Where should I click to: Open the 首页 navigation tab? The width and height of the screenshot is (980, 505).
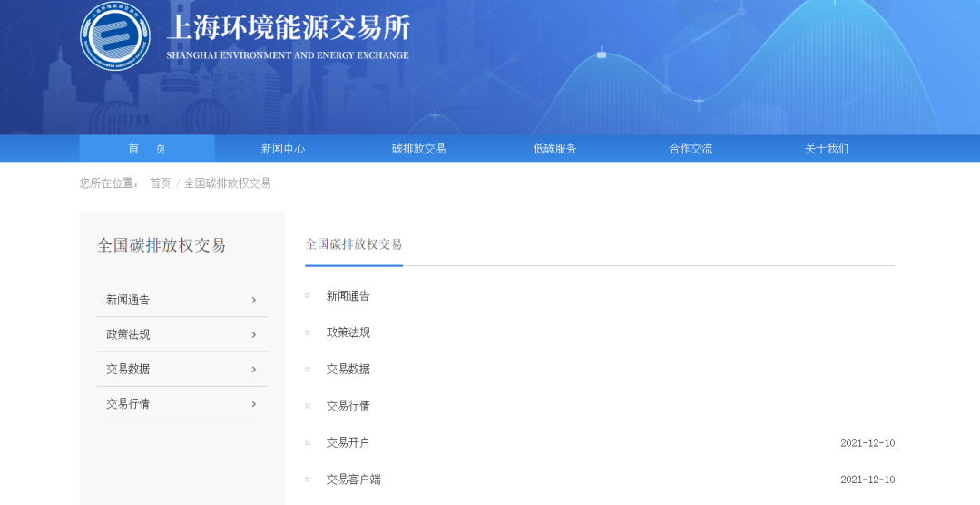pyautogui.click(x=147, y=148)
